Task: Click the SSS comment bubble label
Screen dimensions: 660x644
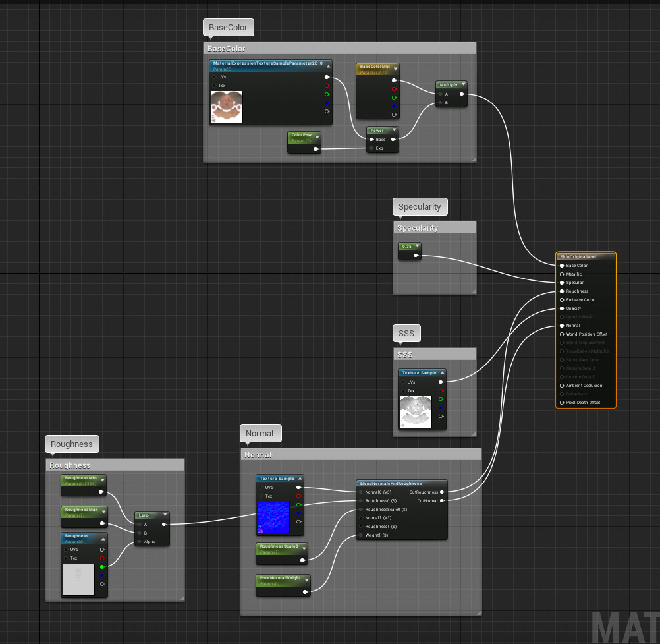Action: point(406,333)
